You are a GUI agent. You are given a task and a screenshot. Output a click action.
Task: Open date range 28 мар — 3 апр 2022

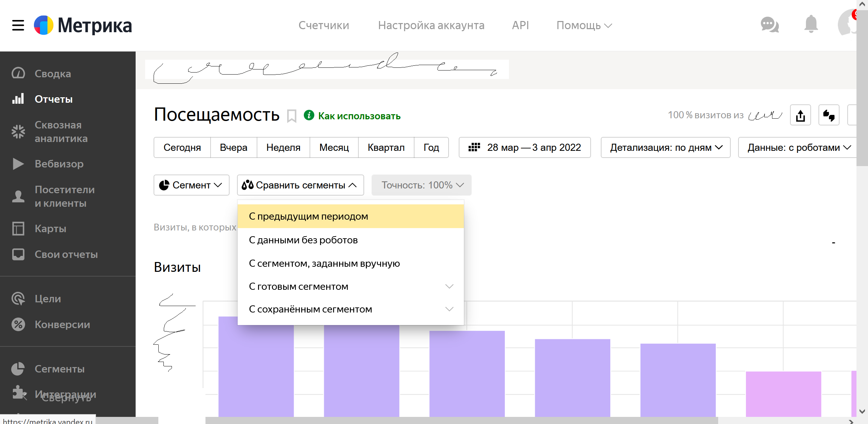(525, 147)
